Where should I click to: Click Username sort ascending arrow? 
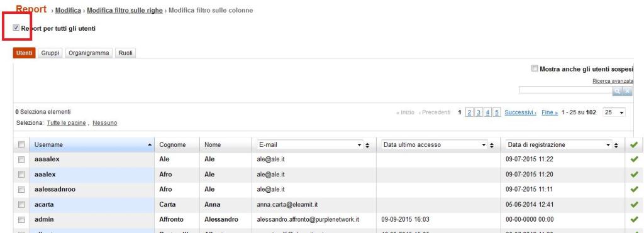tap(150, 145)
